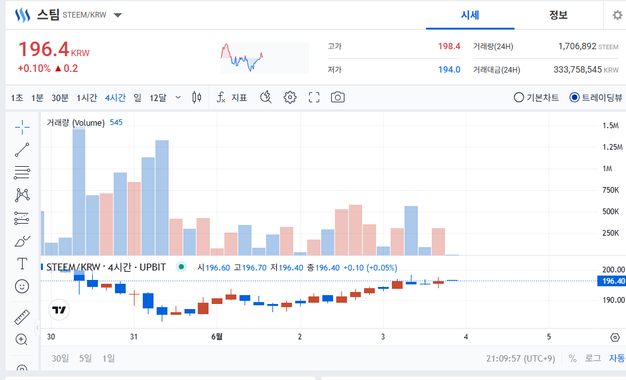
Task: Click the STEEM/KRW · 4시간 · UPBIT legend title
Action: pos(106,267)
